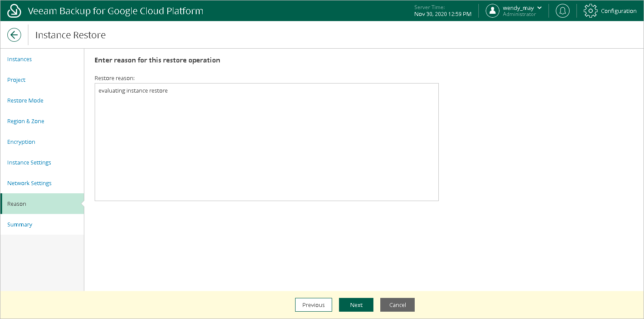644x319 pixels.
Task: Click the 'Restore reason:' label
Action: [x=115, y=78]
